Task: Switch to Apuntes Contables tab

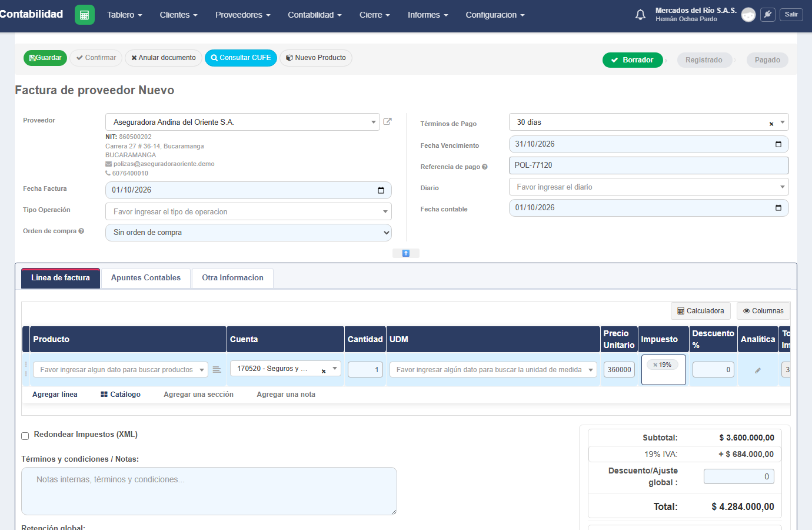Action: 146,278
